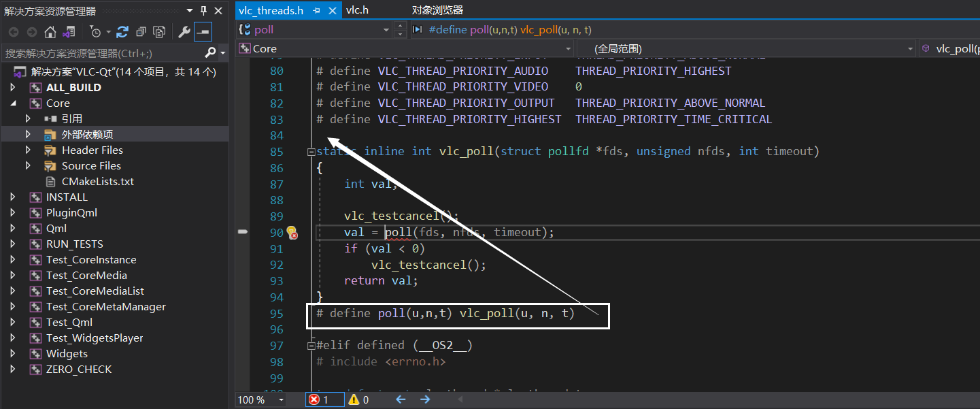This screenshot has width=980, height=409.
Task: Click the search magnifier in Solution Explorer
Action: (212, 52)
